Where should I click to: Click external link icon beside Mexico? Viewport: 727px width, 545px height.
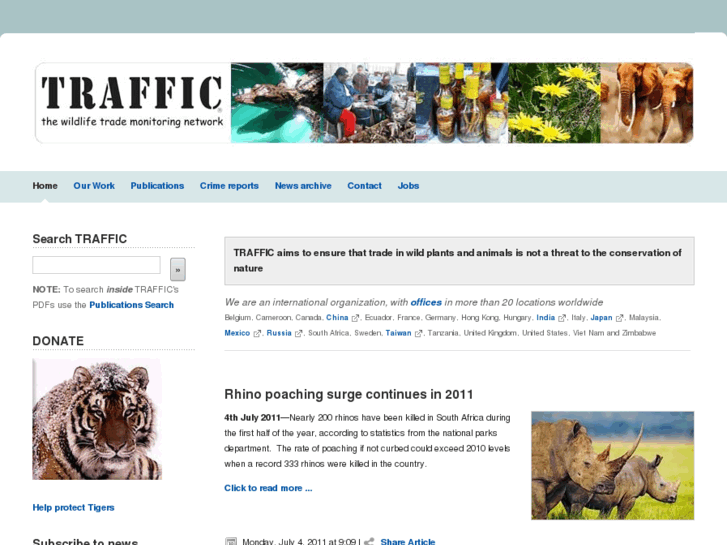(257, 333)
